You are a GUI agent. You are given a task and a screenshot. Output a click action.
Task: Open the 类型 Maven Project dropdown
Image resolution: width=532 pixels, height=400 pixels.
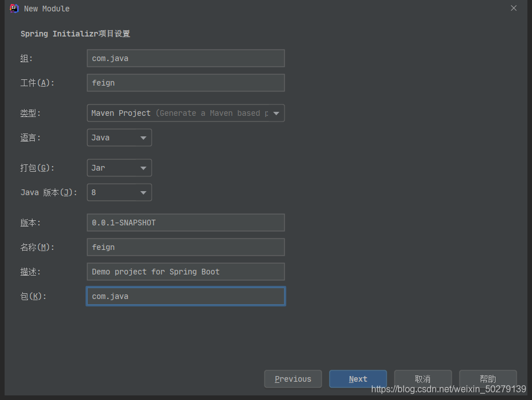click(185, 113)
